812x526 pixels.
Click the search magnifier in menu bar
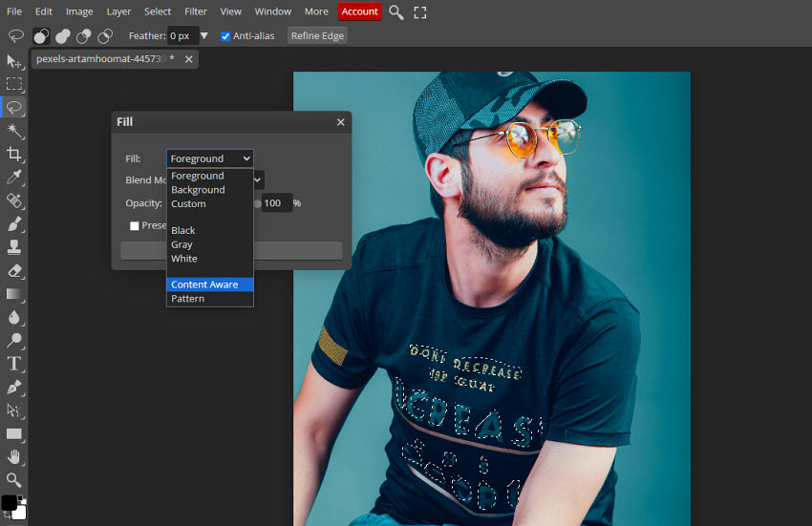[396, 11]
